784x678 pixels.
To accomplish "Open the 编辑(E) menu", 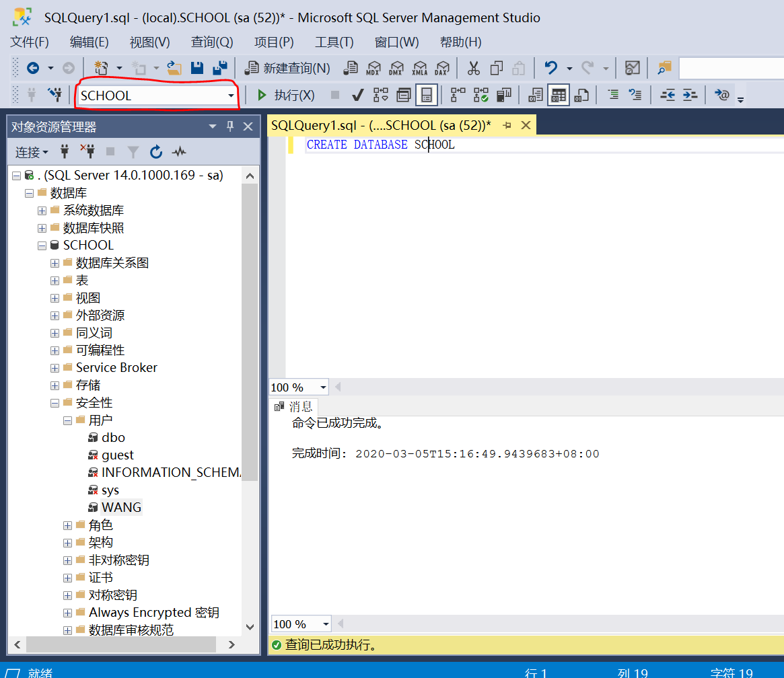I will click(x=89, y=42).
